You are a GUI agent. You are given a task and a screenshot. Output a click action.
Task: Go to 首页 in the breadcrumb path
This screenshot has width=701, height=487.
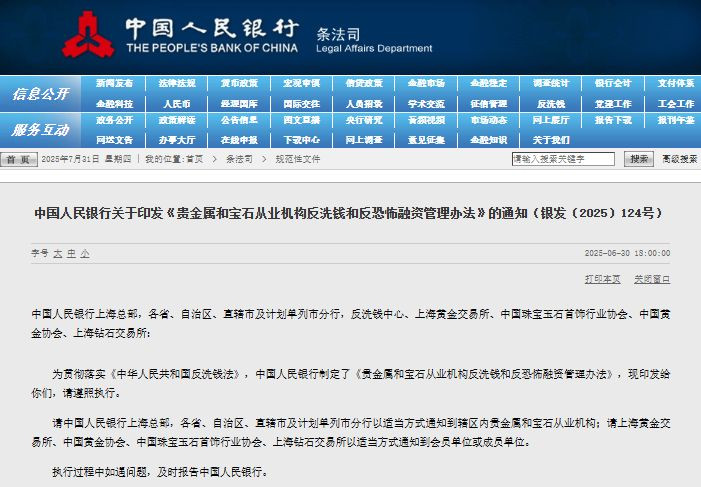194,159
